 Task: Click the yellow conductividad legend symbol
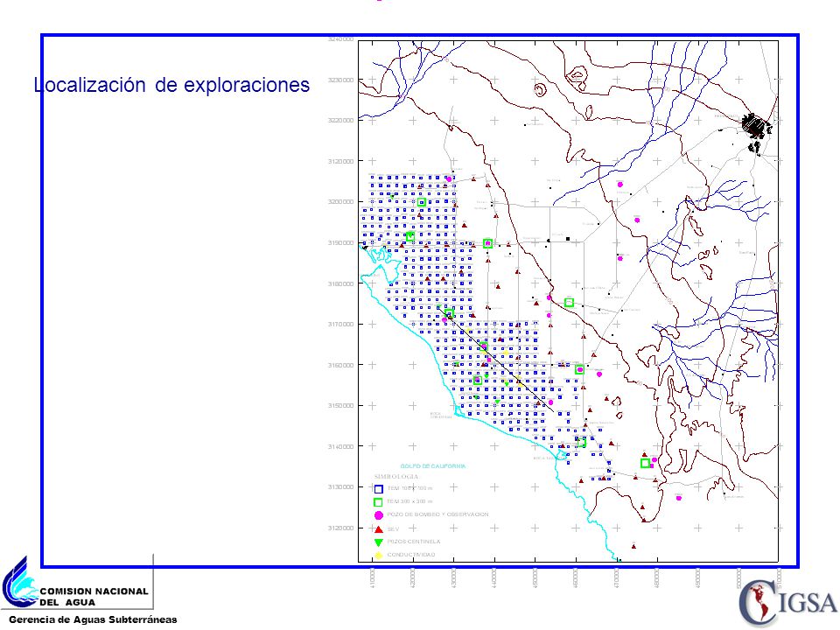pyautogui.click(x=378, y=555)
